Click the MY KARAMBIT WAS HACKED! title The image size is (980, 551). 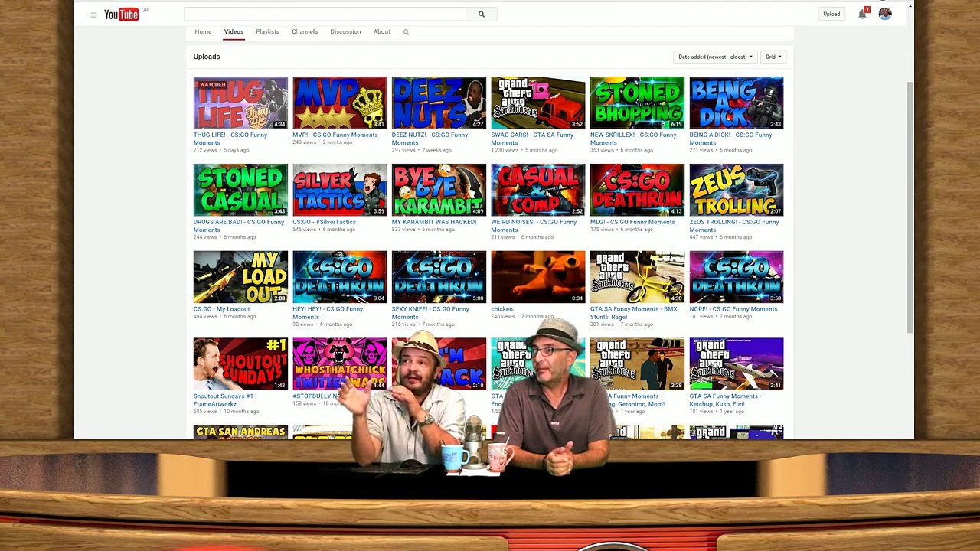[434, 222]
